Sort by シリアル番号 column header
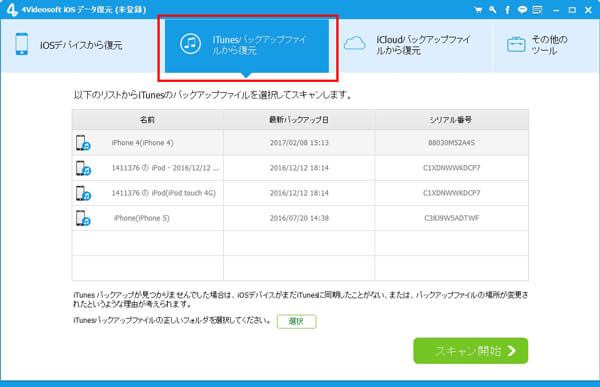600x387 pixels. [452, 120]
